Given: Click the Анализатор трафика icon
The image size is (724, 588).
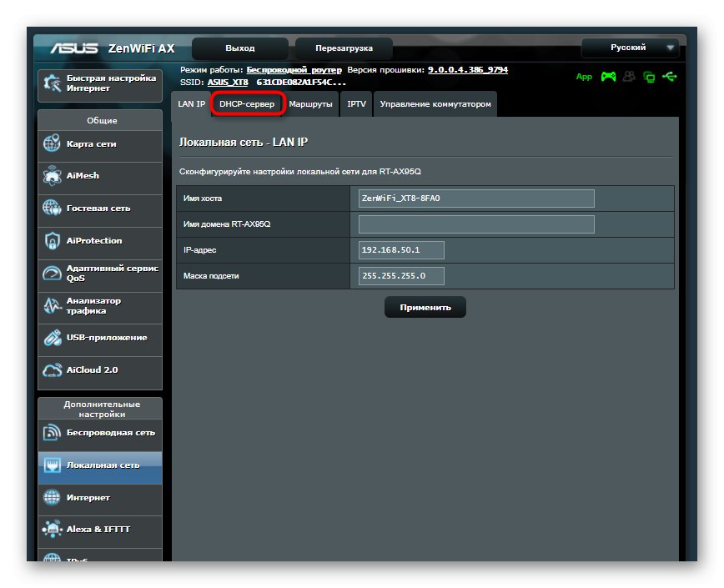Looking at the screenshot, I should coord(52,305).
